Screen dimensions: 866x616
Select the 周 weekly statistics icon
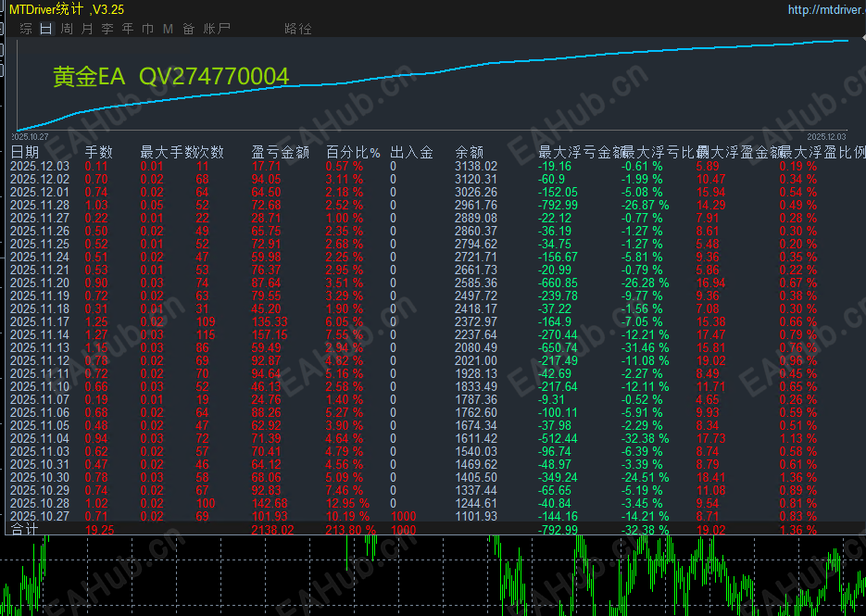point(67,29)
